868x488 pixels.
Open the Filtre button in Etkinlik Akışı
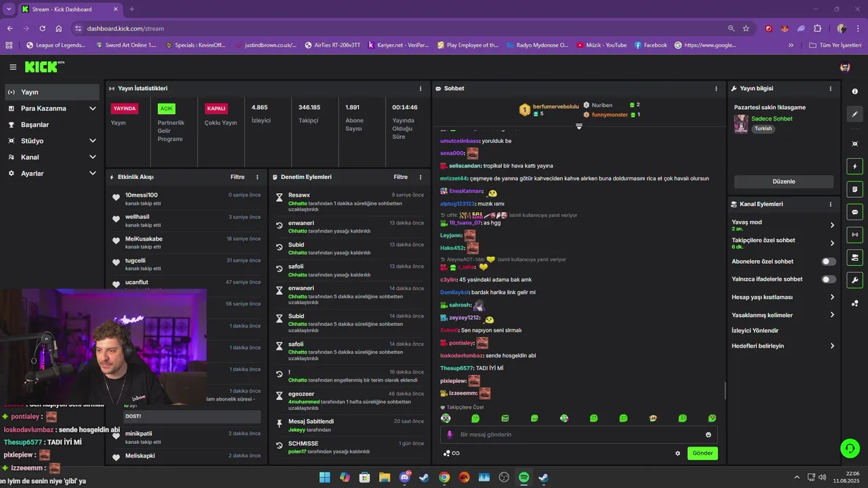click(237, 177)
